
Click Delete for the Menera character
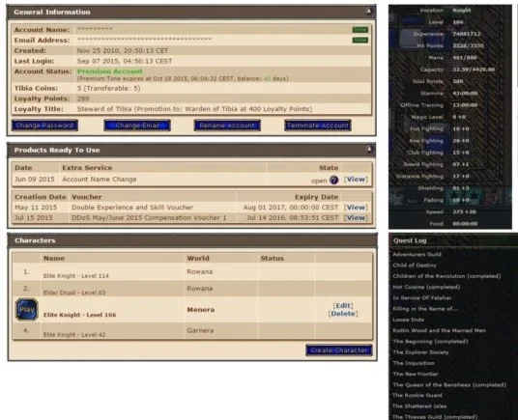coord(343,314)
